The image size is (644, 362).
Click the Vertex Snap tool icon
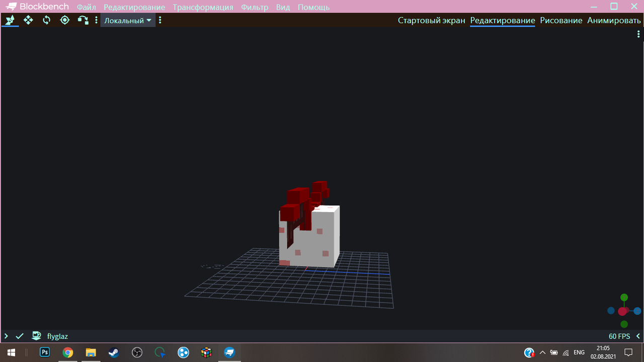click(x=83, y=20)
